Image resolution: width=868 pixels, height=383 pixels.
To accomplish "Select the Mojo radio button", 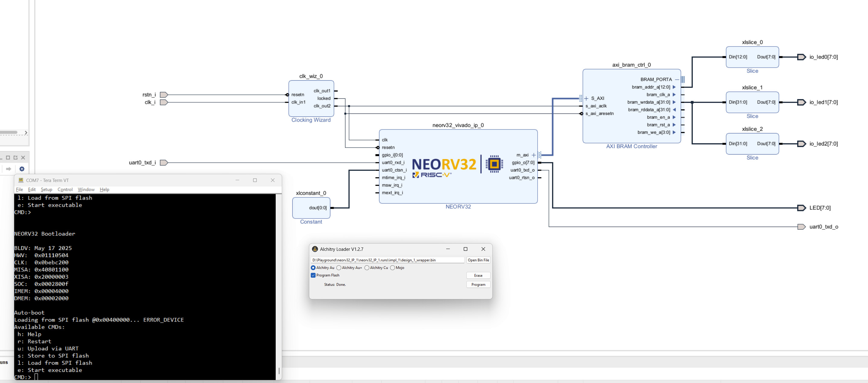I will [392, 268].
